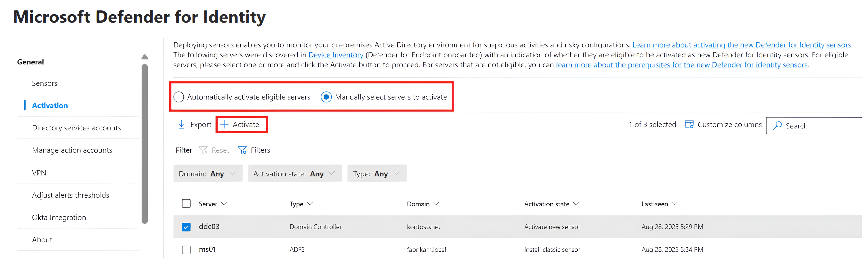
Task: Uncheck the ddc03 server row
Action: pos(186,227)
